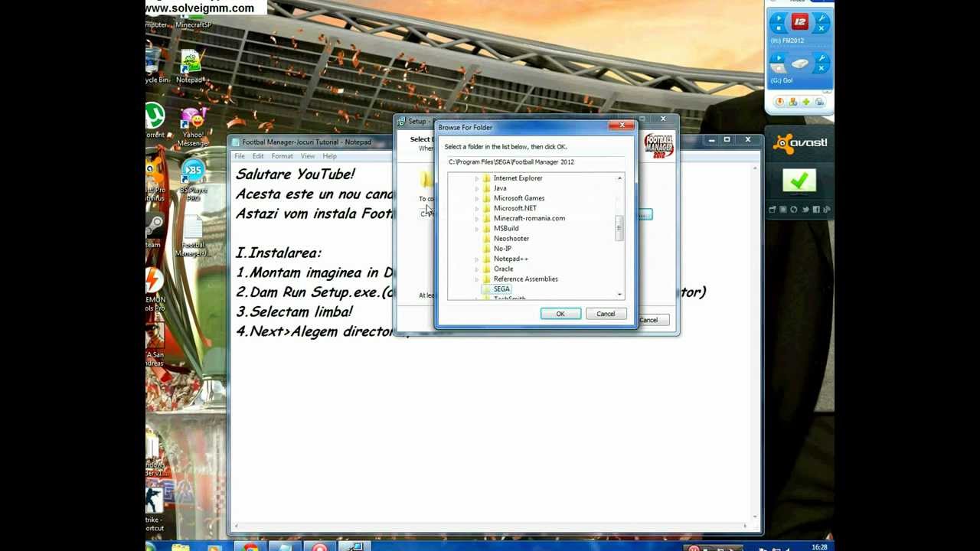Click the folder tree scroll-up arrow
The image size is (980, 551).
click(x=619, y=178)
